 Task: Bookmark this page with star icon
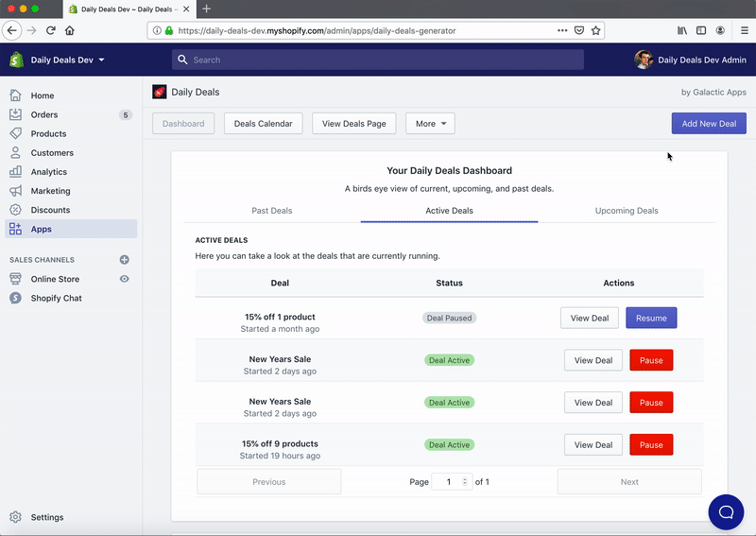tap(596, 30)
